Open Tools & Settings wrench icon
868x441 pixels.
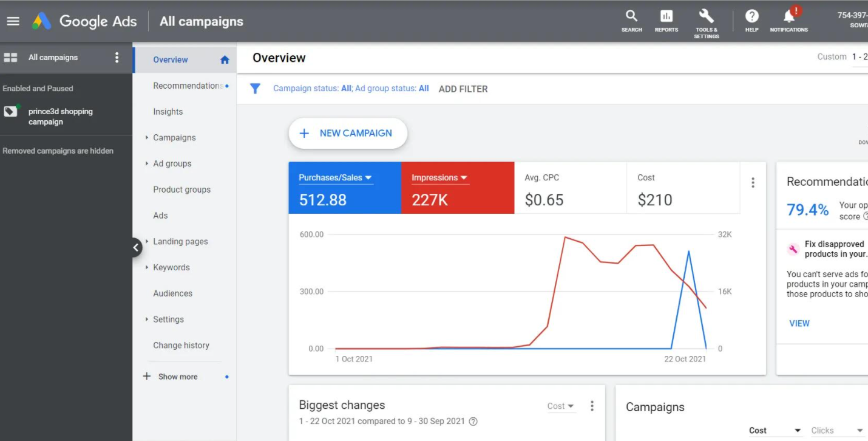706,16
